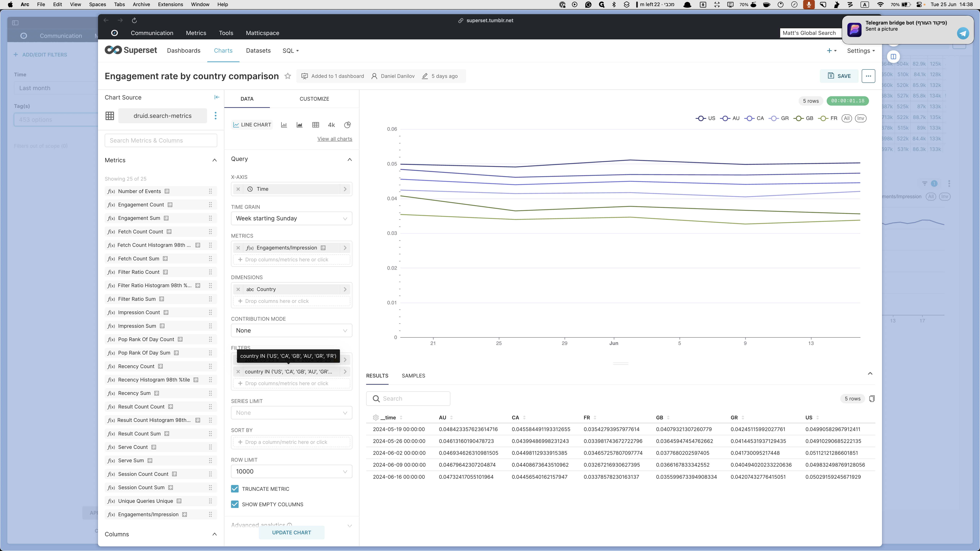Copy results to clipboard icon
Screen dimensions: 980x551
(x=872, y=399)
